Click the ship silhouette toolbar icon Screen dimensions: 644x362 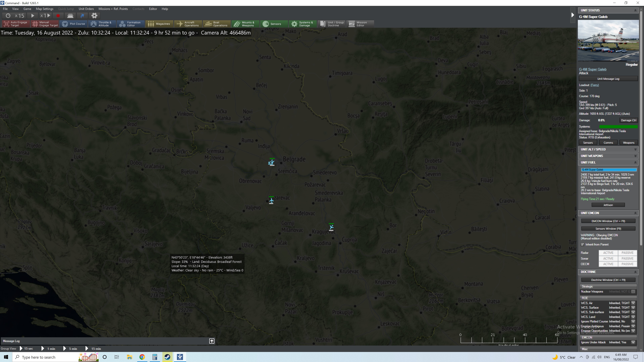(70, 16)
